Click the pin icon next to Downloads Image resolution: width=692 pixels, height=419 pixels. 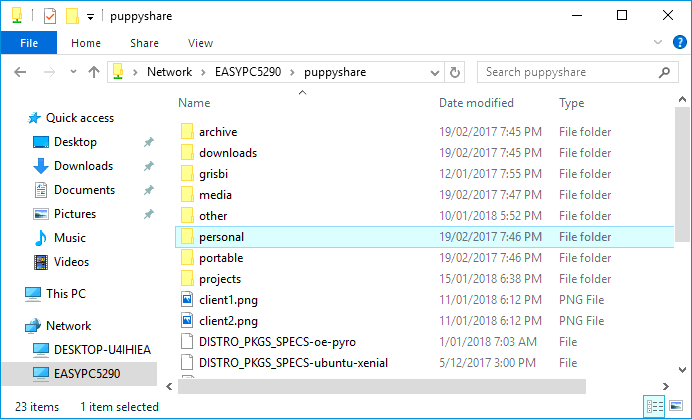pos(149,166)
